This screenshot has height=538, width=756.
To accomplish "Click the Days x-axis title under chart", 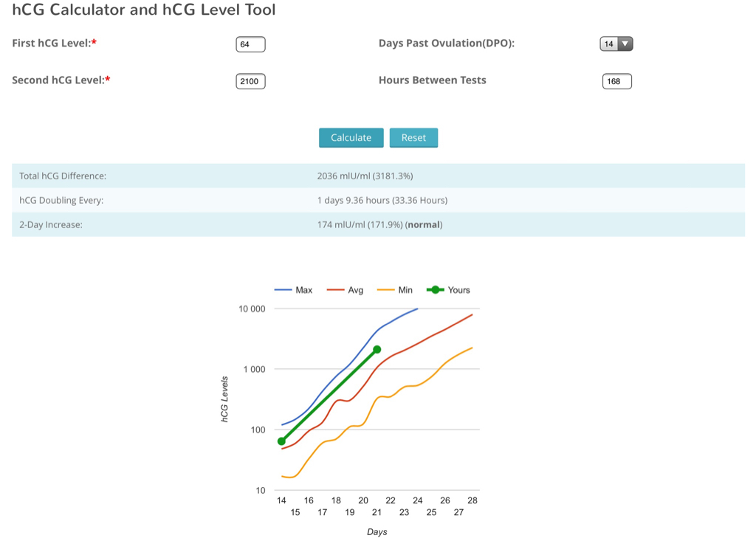I will coord(377,531).
